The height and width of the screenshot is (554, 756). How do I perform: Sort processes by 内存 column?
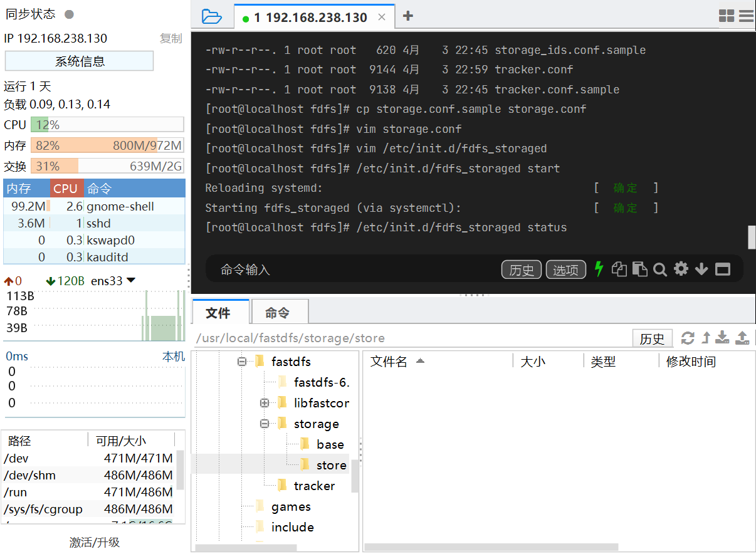click(26, 188)
